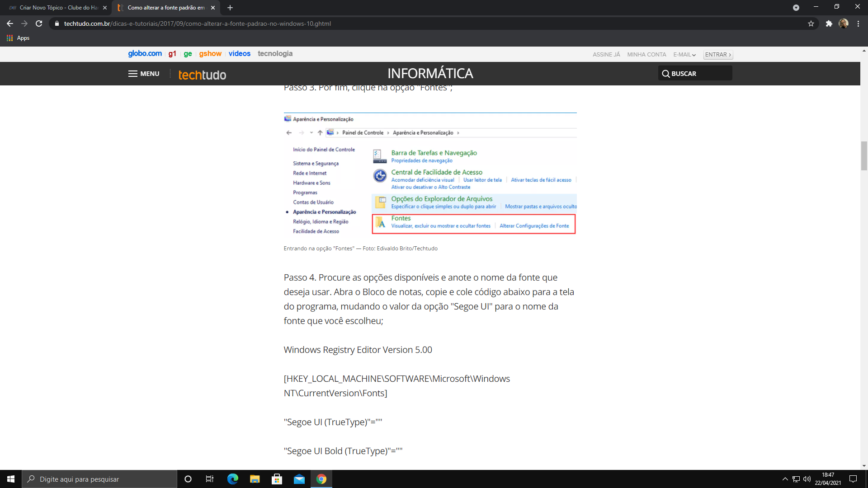Click the line '"Segoe UI (TrueType)"=""'
The width and height of the screenshot is (868, 488).
333,422
